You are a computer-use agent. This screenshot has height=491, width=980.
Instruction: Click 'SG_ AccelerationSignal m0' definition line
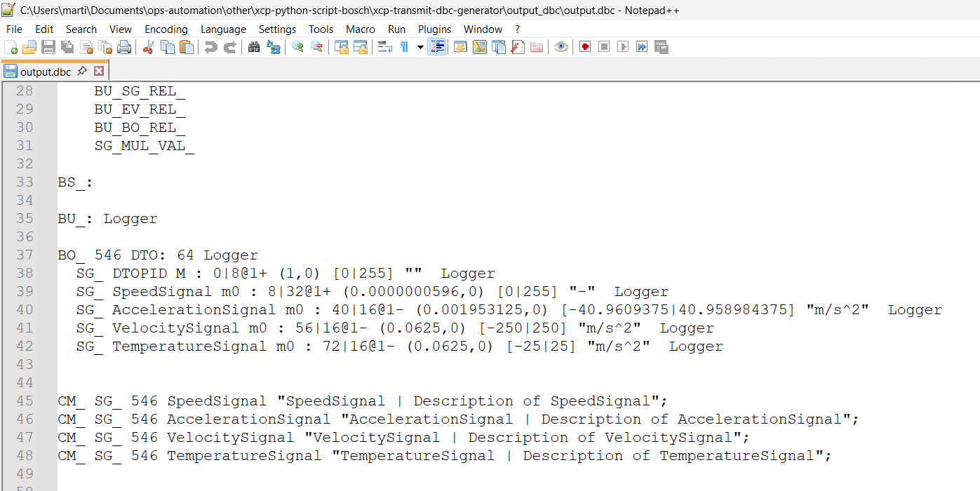tap(509, 310)
